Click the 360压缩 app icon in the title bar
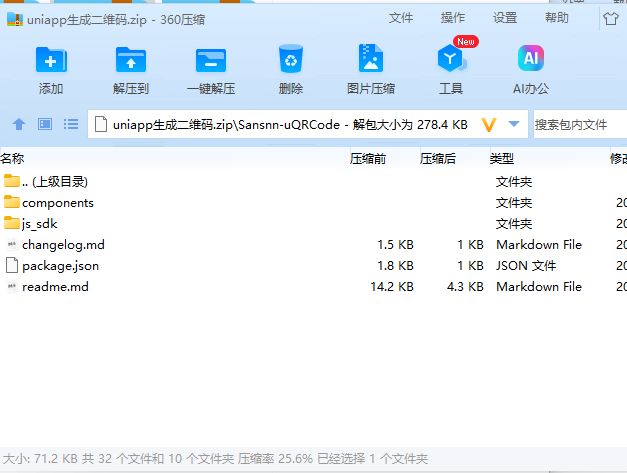Image resolution: width=627 pixels, height=473 pixels. point(15,19)
